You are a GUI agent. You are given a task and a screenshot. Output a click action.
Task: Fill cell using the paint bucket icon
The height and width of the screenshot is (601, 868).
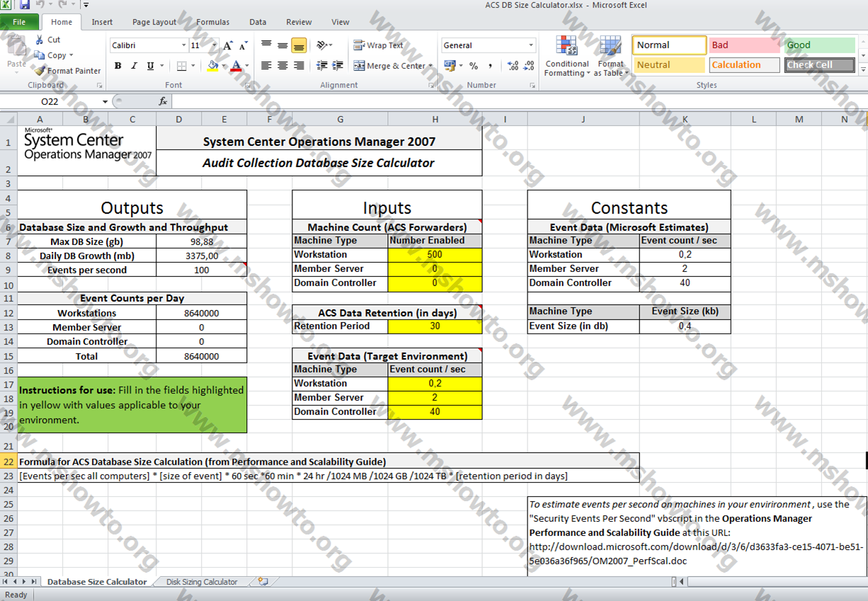212,66
